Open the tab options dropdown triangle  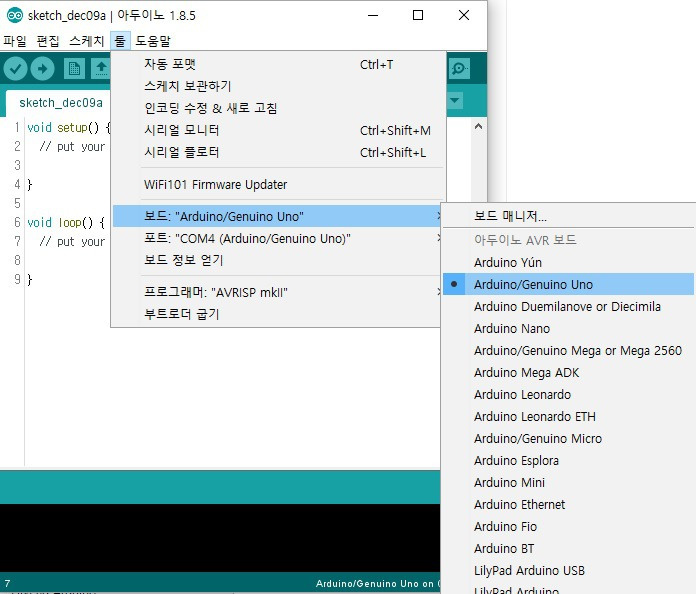(455, 100)
